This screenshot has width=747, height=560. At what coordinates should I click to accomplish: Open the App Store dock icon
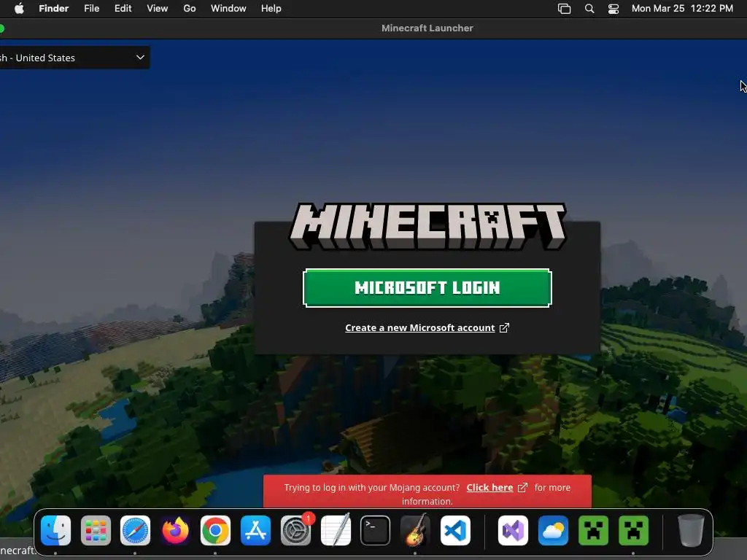256,531
